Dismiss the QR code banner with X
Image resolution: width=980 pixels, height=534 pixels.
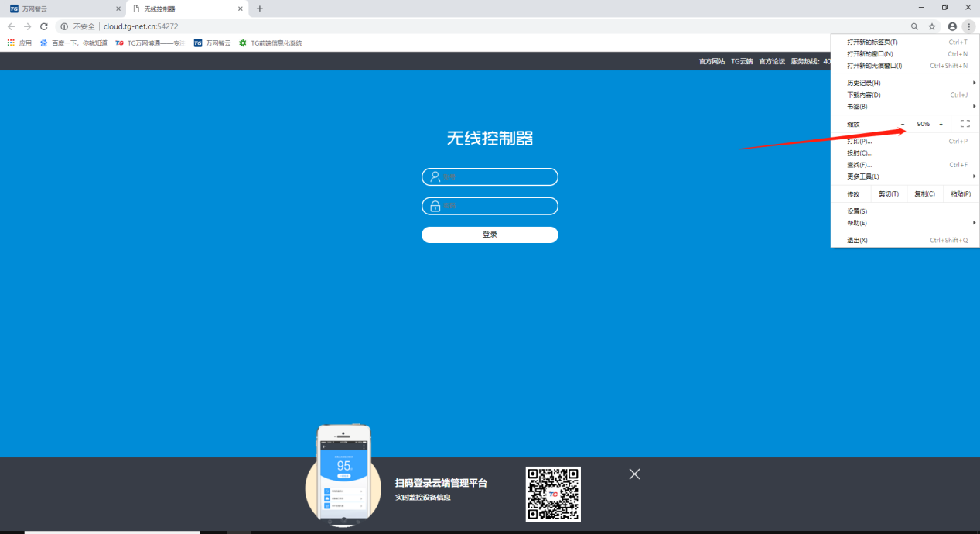634,474
